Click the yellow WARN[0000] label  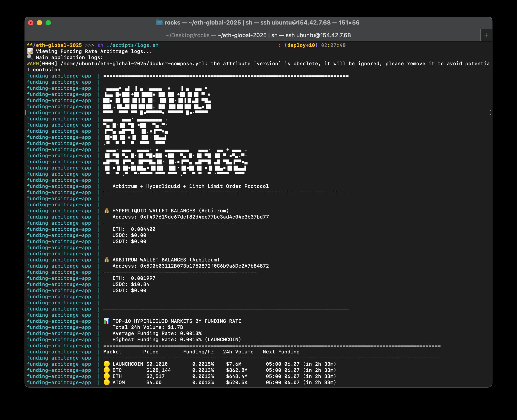[42, 64]
